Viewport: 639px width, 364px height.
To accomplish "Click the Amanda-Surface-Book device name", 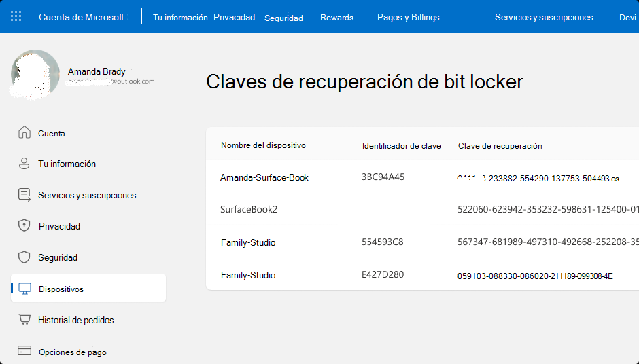I will [264, 177].
